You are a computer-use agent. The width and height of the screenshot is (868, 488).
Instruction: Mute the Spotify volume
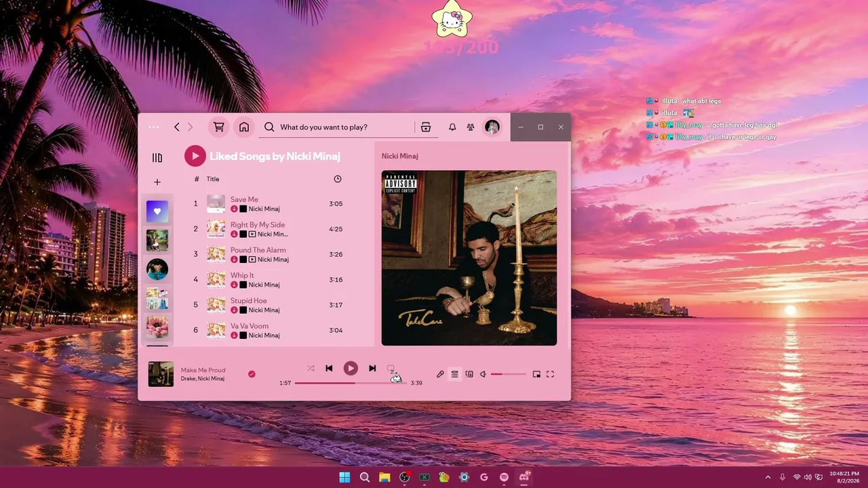(483, 374)
